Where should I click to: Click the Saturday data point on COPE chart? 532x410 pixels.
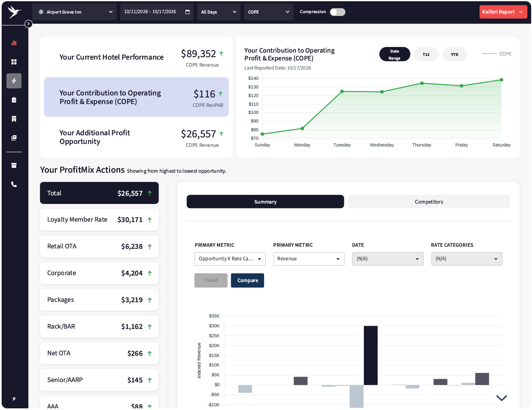tap(502, 80)
